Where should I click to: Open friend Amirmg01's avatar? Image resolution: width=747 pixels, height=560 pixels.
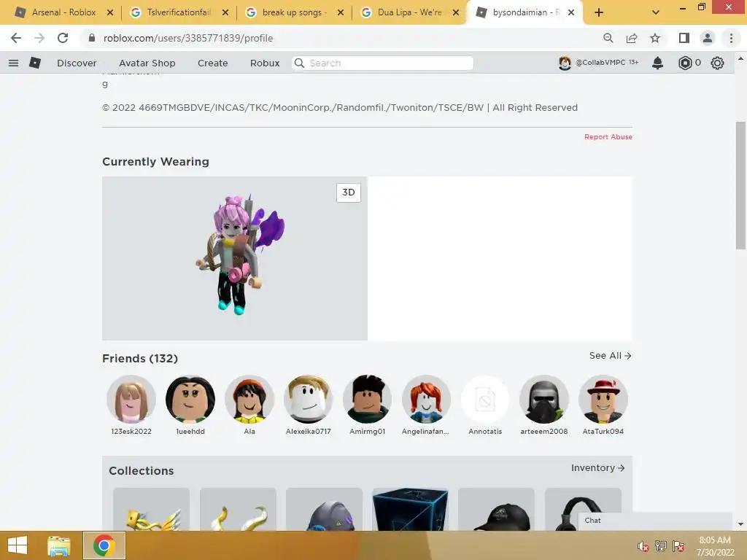point(368,399)
